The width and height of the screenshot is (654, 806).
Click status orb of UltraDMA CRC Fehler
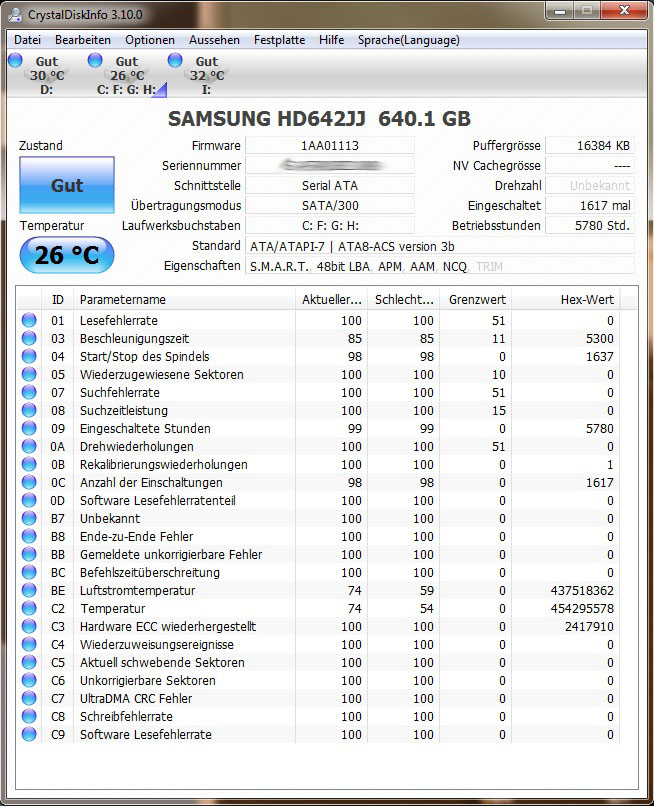pos(29,698)
